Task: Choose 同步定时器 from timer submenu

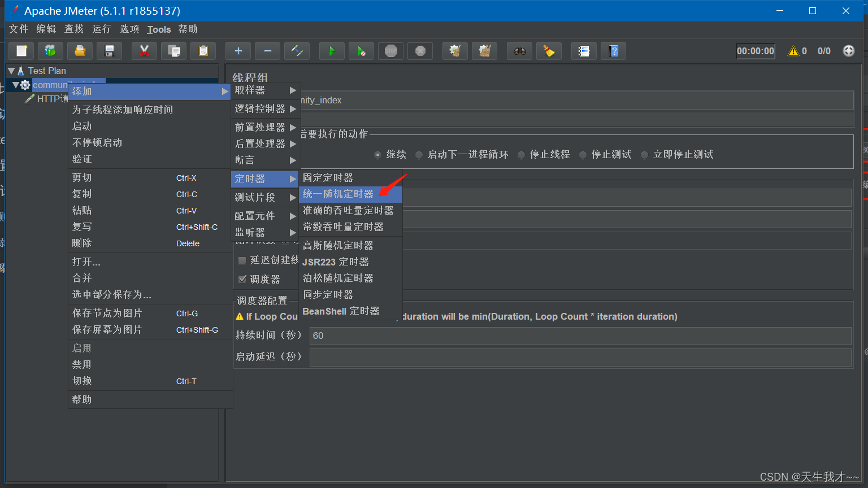Action: tap(351, 295)
